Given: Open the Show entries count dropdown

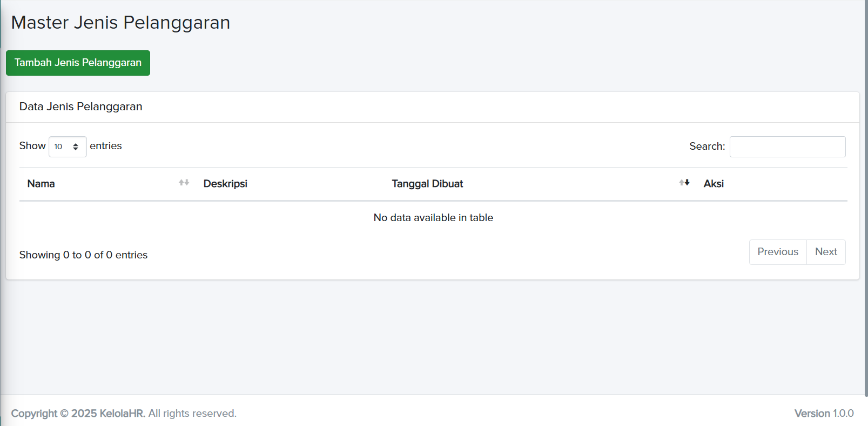Looking at the screenshot, I should click(x=67, y=147).
